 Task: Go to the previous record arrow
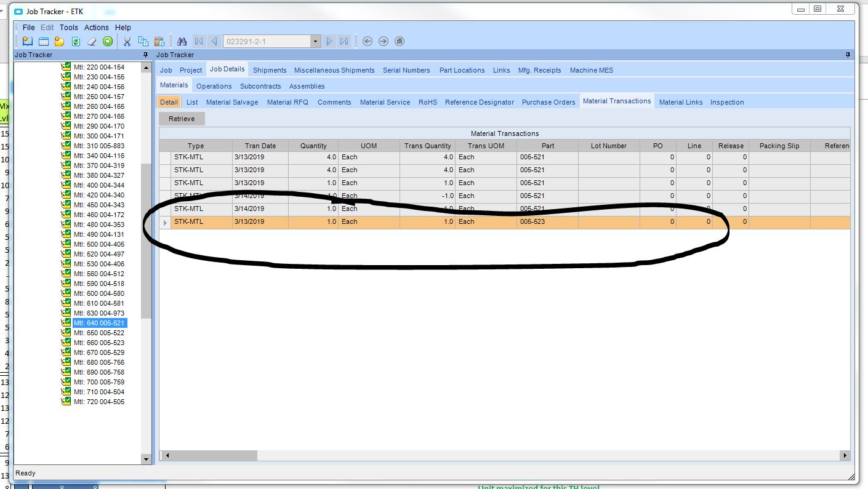[x=214, y=41]
